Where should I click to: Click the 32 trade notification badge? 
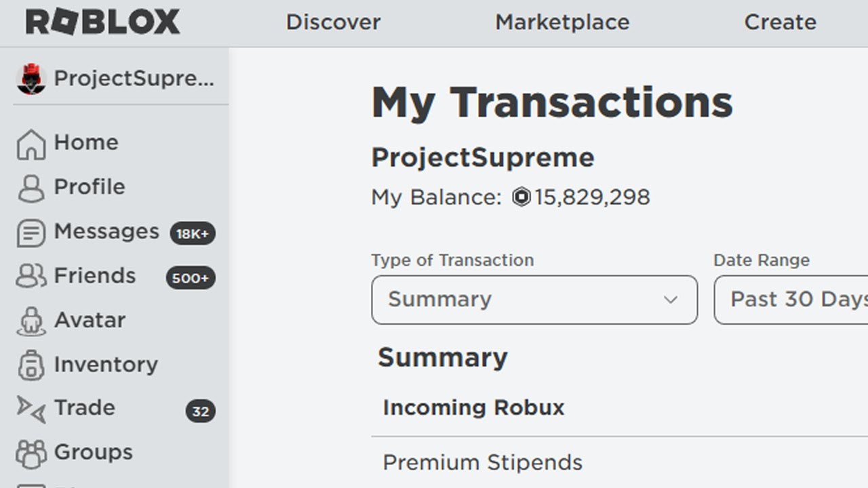(200, 411)
